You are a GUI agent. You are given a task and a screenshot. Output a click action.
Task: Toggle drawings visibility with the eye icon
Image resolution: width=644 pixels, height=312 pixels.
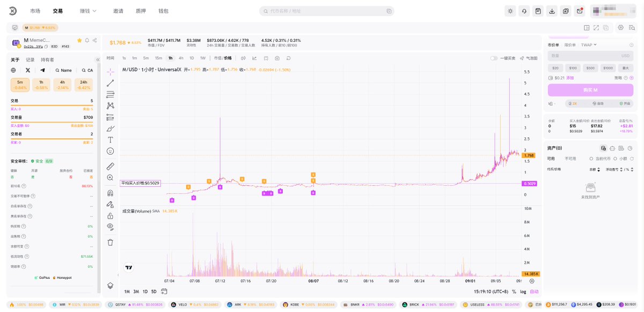[111, 227]
